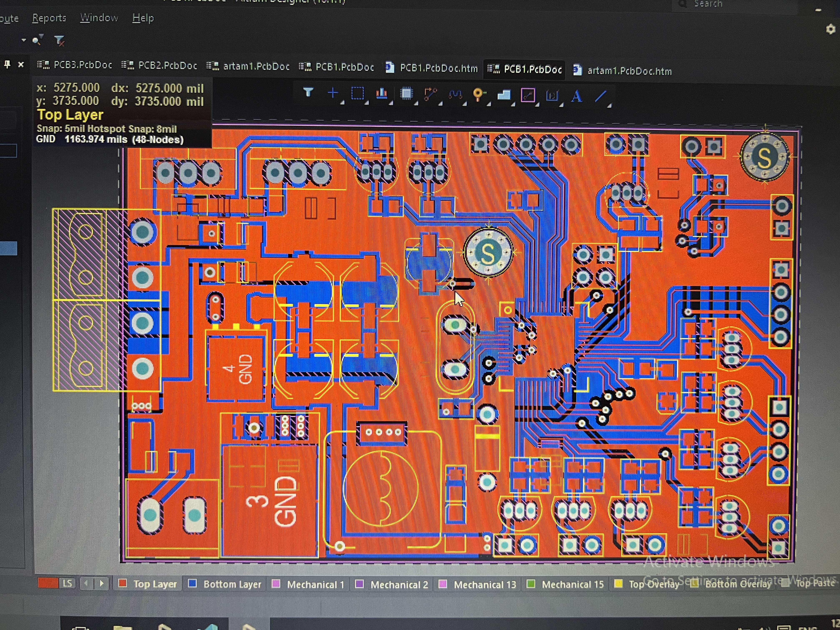Switch to the PCB3.PcbDoc tab
Viewport: 840px width, 630px height.
point(74,65)
